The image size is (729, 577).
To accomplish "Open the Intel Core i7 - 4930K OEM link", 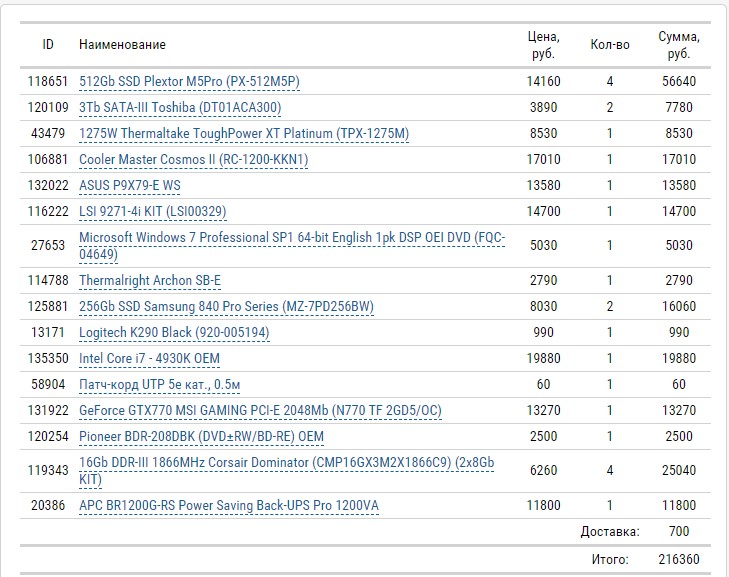I will click(149, 358).
